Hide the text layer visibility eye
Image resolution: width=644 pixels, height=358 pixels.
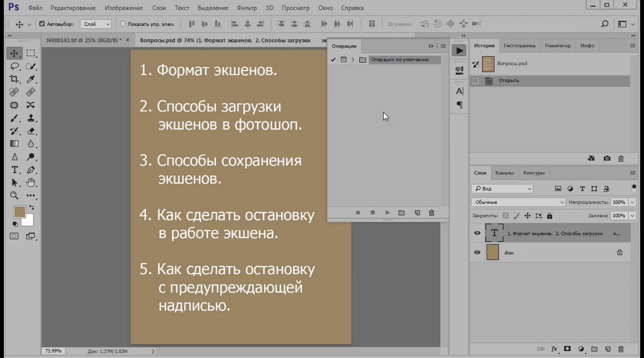pyautogui.click(x=477, y=233)
